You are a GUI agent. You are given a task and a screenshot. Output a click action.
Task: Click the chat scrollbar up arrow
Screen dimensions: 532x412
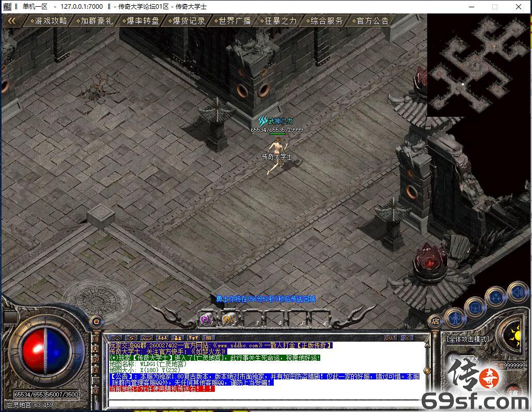[x=427, y=345]
